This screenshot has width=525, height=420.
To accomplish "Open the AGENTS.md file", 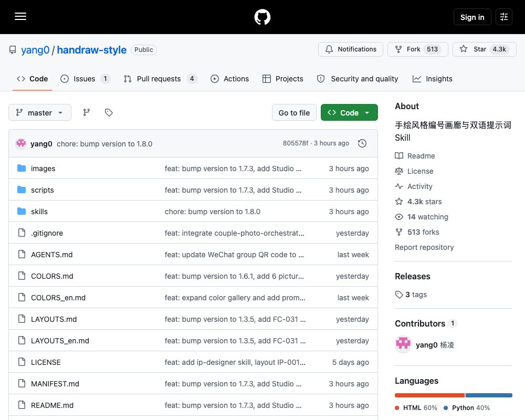I will click(x=51, y=255).
